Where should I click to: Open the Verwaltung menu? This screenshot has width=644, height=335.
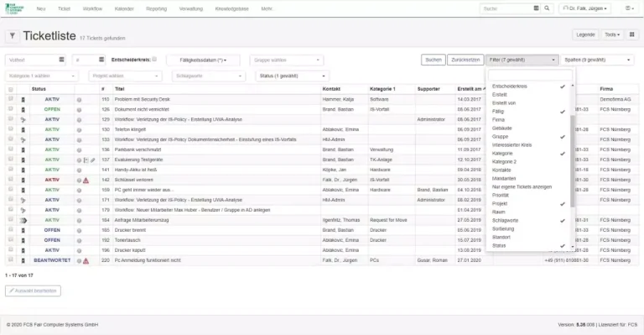coord(191,8)
